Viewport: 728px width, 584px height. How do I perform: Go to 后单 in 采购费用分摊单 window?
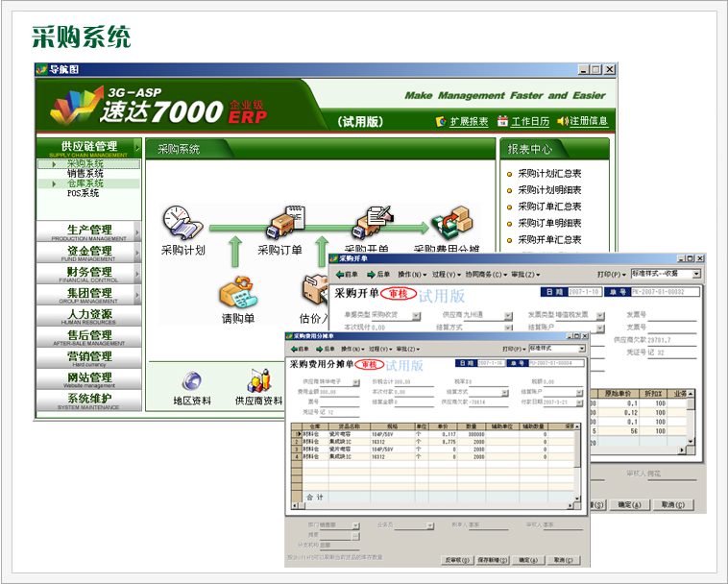click(326, 349)
